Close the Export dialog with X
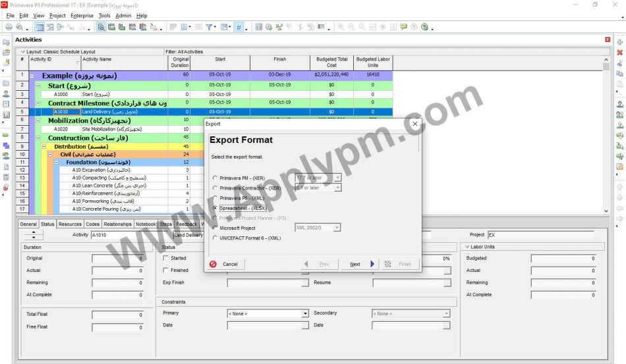626x364 pixels. pos(414,124)
